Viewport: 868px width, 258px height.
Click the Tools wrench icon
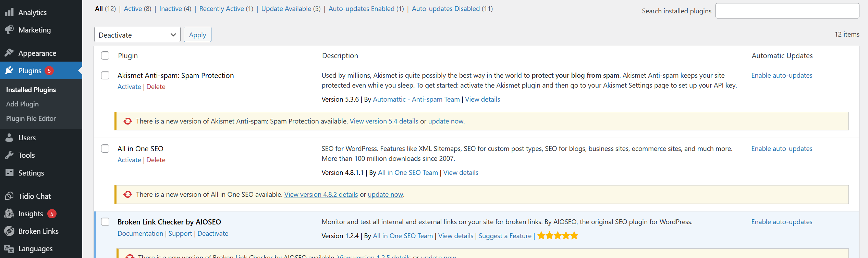point(9,155)
